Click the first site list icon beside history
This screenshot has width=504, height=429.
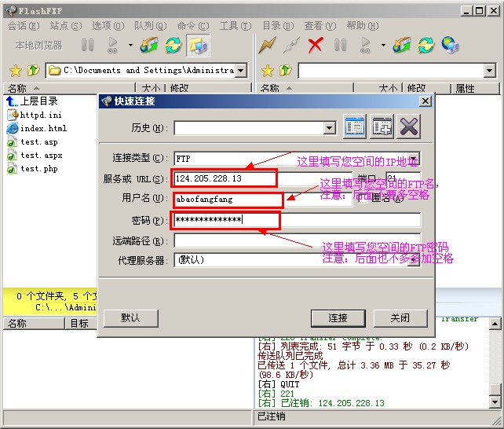pos(355,126)
